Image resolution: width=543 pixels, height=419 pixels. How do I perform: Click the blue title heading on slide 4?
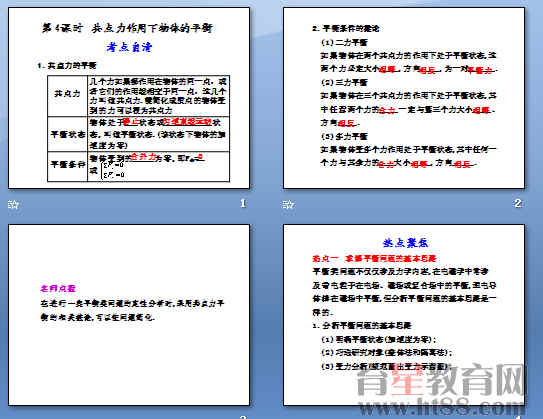click(405, 243)
